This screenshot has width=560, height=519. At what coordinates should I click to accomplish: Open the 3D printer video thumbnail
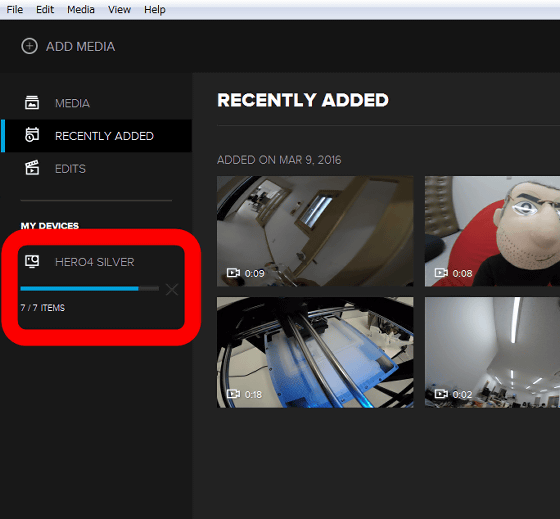click(315, 352)
